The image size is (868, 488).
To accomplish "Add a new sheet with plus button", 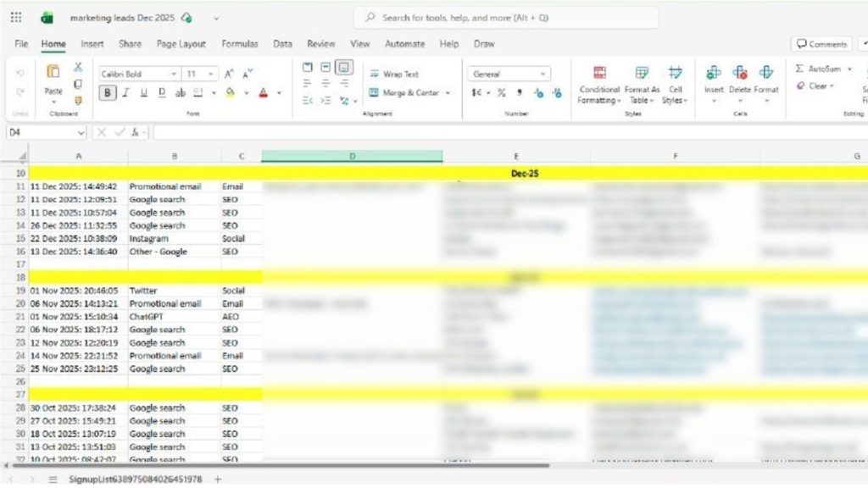I will pos(218,480).
